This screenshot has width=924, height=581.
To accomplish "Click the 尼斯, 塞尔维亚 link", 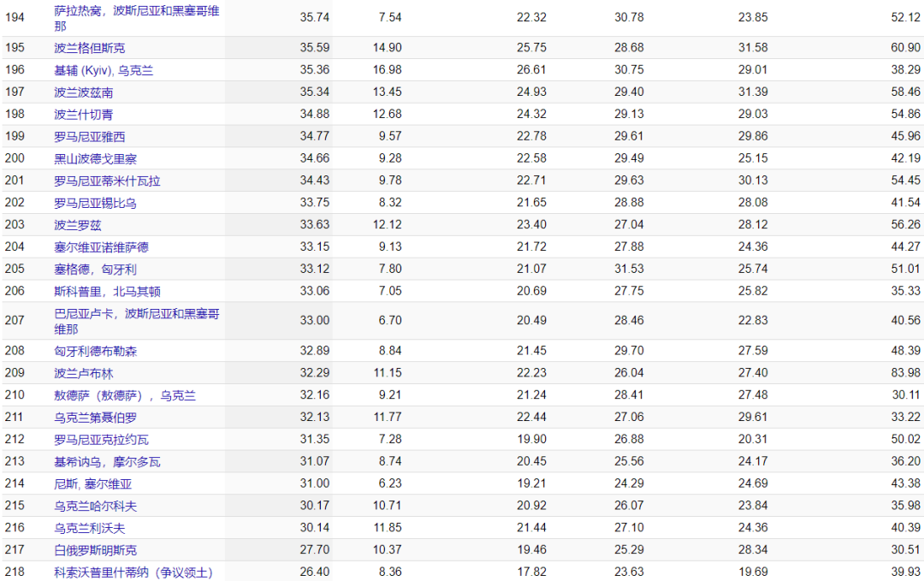I will click(93, 483).
